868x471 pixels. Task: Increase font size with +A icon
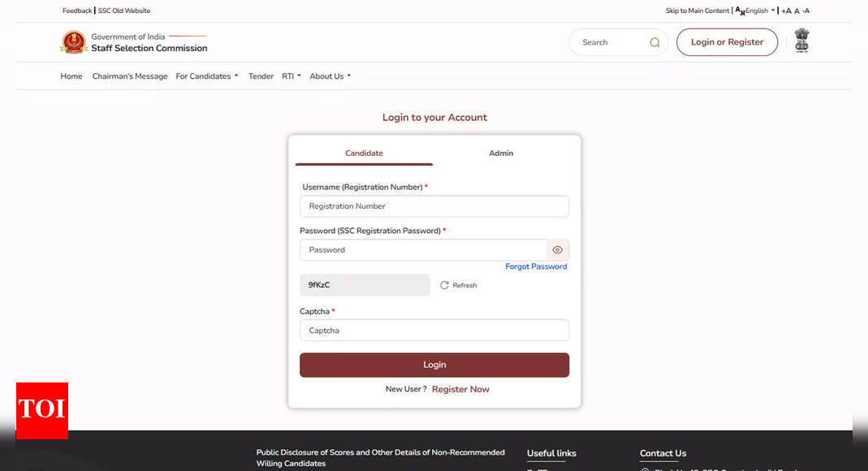785,11
